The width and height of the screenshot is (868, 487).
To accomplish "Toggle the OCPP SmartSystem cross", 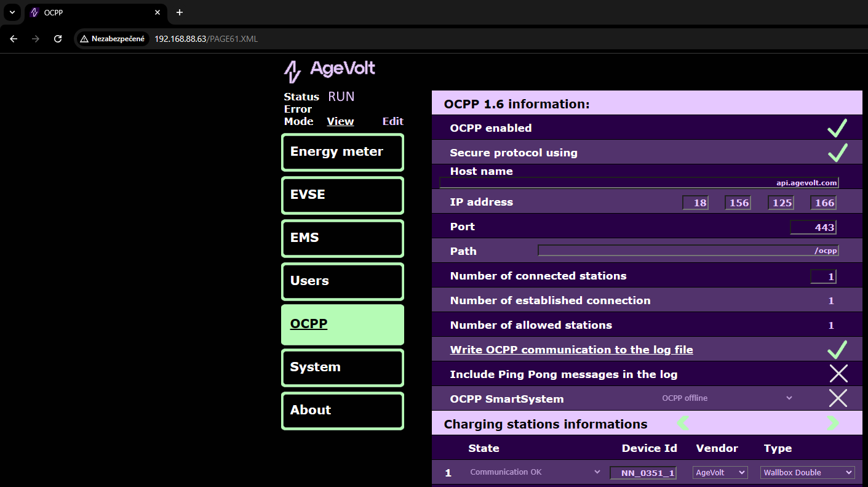I will pos(838,398).
